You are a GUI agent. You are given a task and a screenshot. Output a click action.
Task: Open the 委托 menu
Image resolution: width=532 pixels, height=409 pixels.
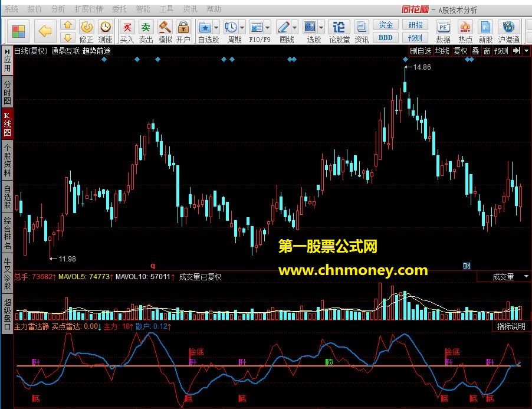[x=119, y=9]
